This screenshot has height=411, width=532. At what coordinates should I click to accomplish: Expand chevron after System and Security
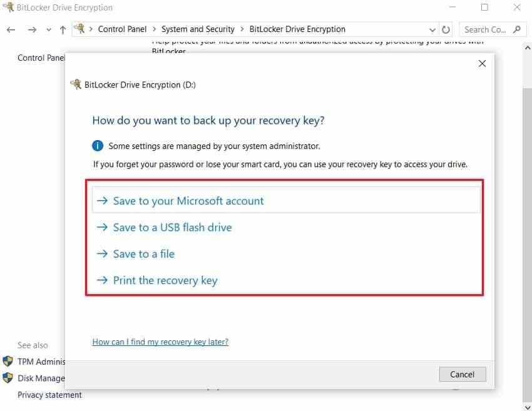[x=242, y=29]
